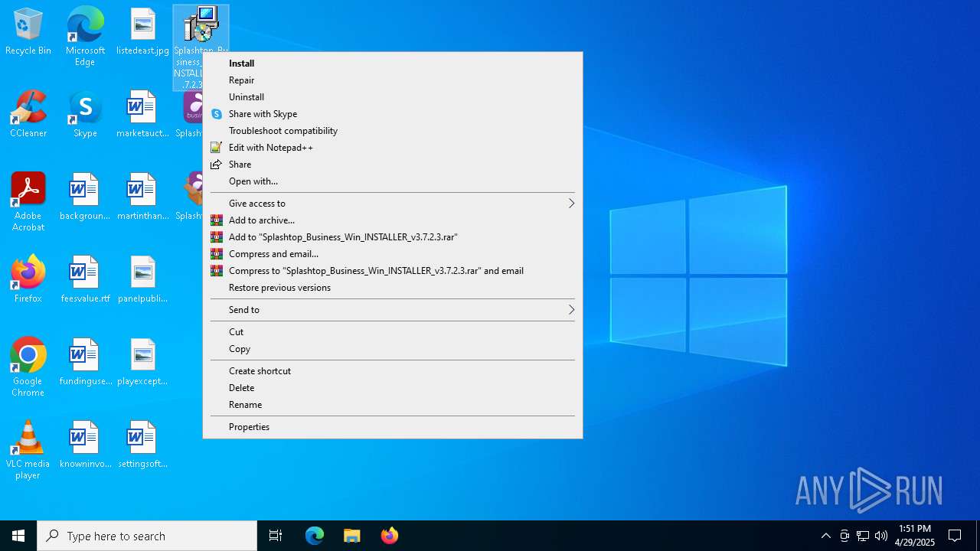Image resolution: width=980 pixels, height=551 pixels.
Task: Open Properties from the context menu
Action: 393,427
